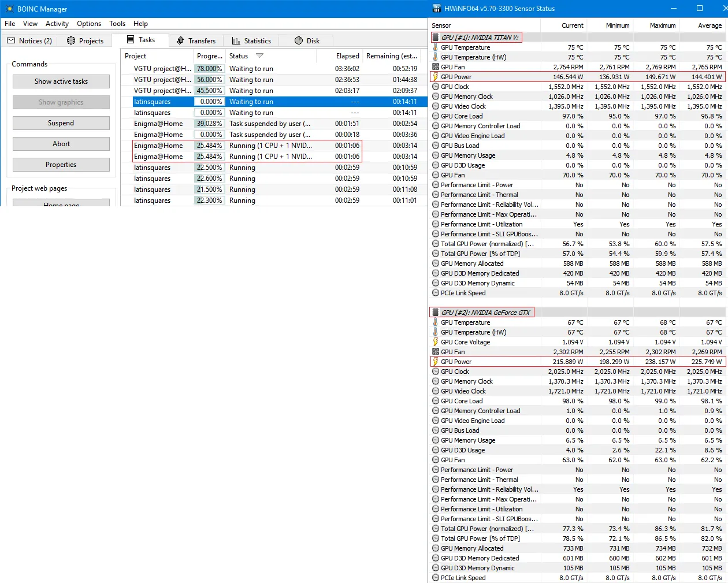This screenshot has width=728, height=583.
Task: Select latinsquares task at 22.600%
Action: (274, 179)
